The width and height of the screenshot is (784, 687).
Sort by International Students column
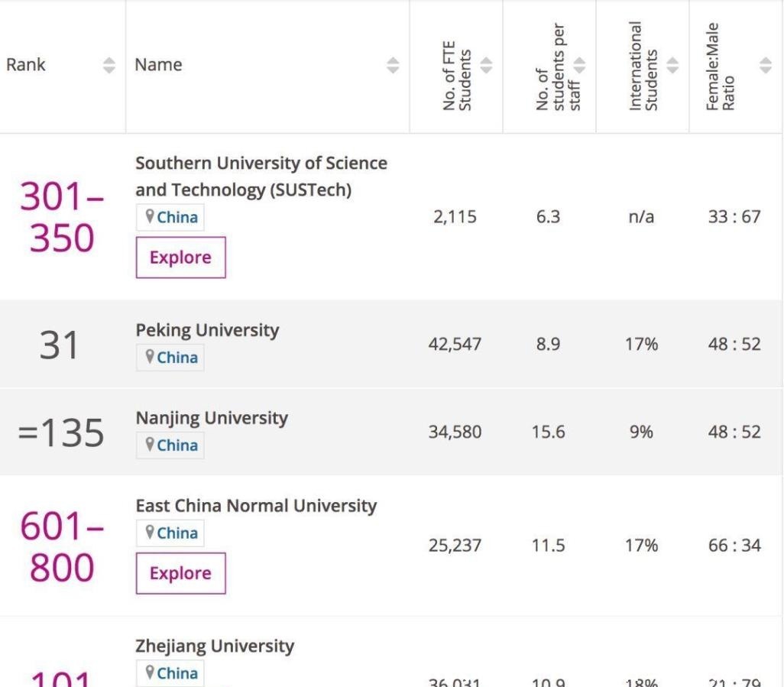click(x=672, y=65)
